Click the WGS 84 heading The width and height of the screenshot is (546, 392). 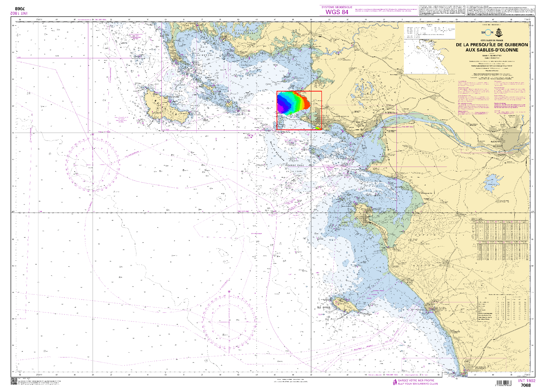pos(337,12)
